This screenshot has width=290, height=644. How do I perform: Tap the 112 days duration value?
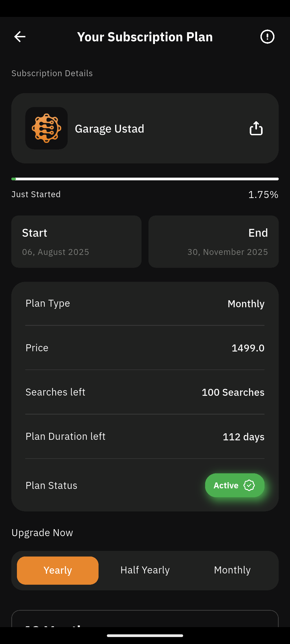click(x=243, y=437)
